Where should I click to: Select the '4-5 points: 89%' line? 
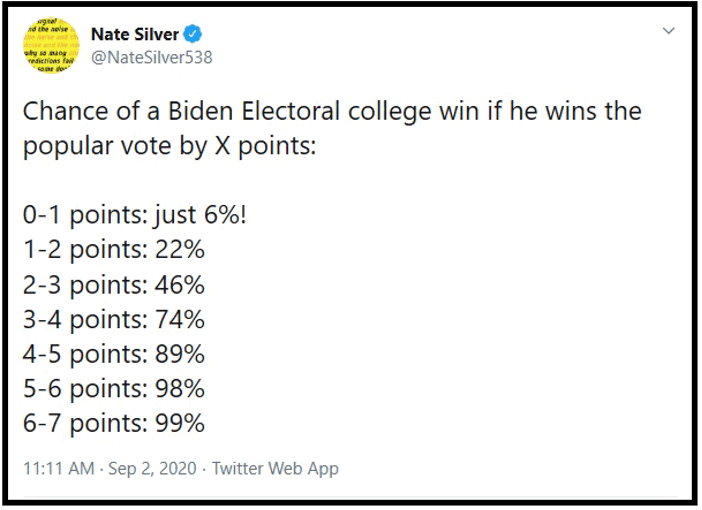pyautogui.click(x=114, y=354)
